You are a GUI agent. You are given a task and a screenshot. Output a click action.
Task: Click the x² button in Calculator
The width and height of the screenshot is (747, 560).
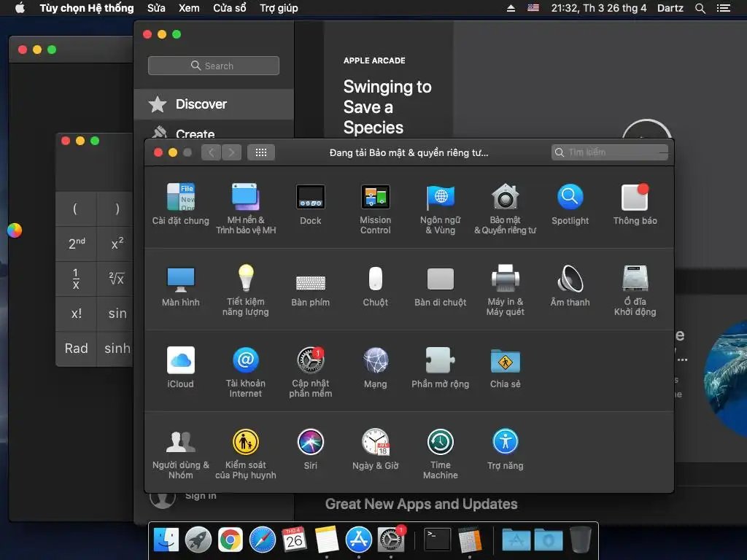coord(115,244)
